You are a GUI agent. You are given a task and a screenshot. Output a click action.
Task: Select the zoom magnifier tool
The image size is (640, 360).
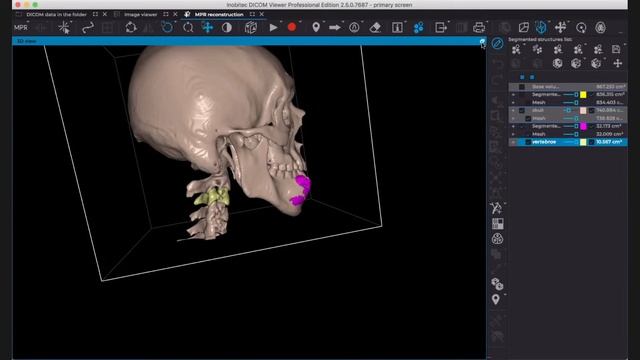188,28
